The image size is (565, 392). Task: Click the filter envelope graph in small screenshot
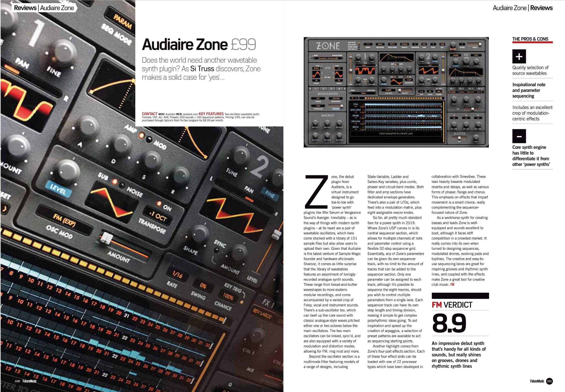(466, 73)
